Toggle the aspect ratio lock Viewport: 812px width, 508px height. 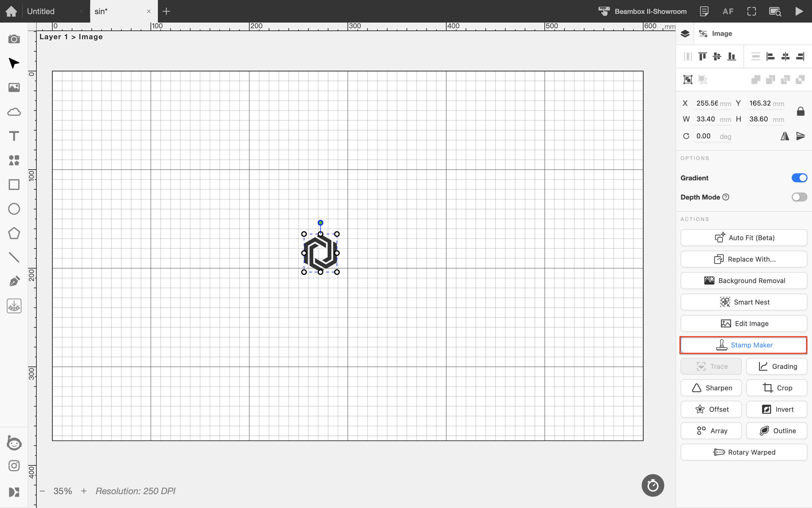[801, 111]
